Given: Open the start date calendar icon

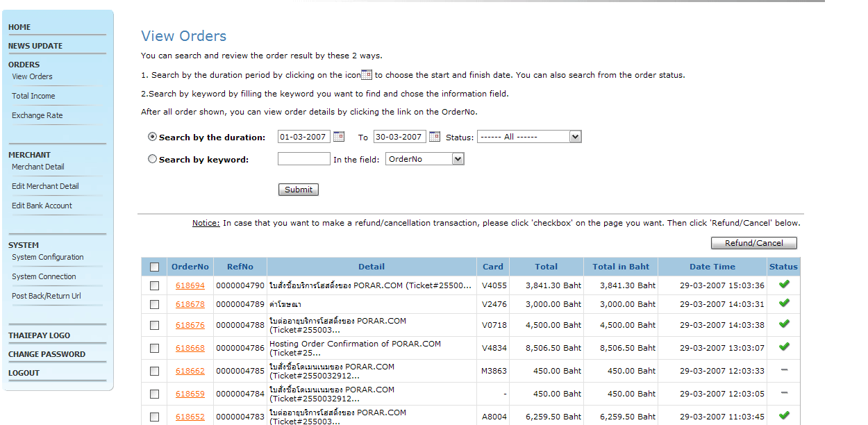Looking at the screenshot, I should (x=339, y=137).
